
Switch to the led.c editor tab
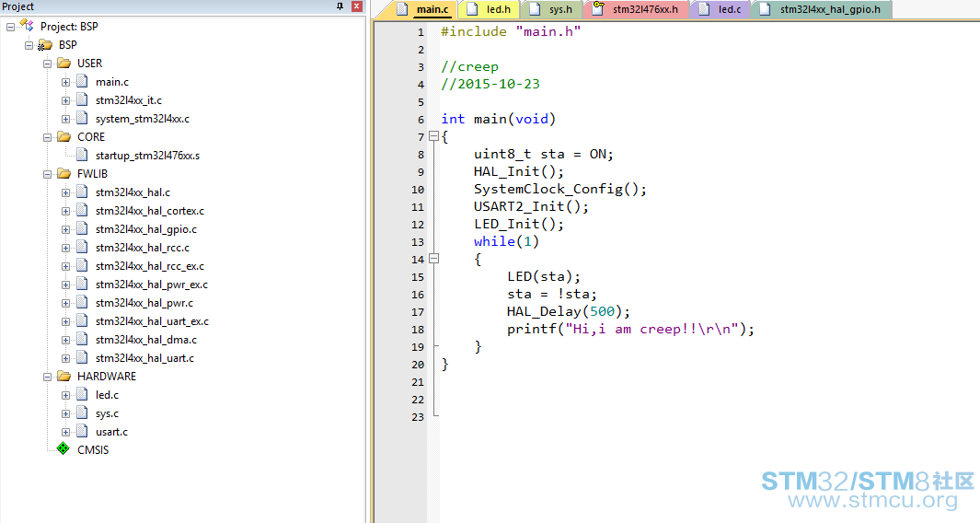tap(721, 9)
